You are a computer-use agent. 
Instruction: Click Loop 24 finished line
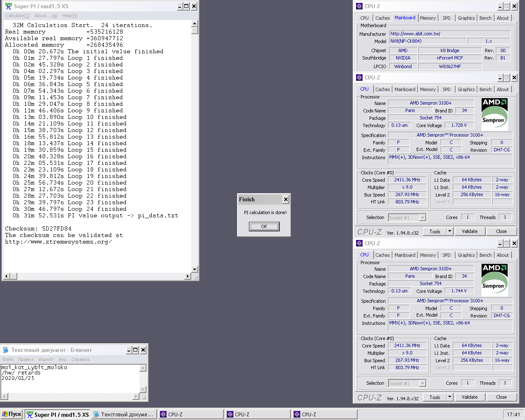point(69,209)
